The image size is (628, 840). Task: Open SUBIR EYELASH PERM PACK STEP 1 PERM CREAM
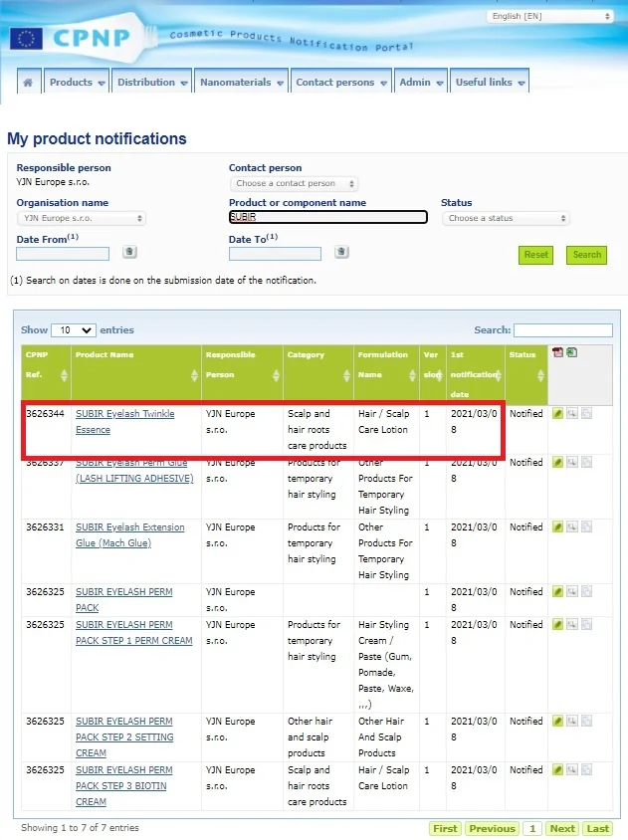[134, 633]
